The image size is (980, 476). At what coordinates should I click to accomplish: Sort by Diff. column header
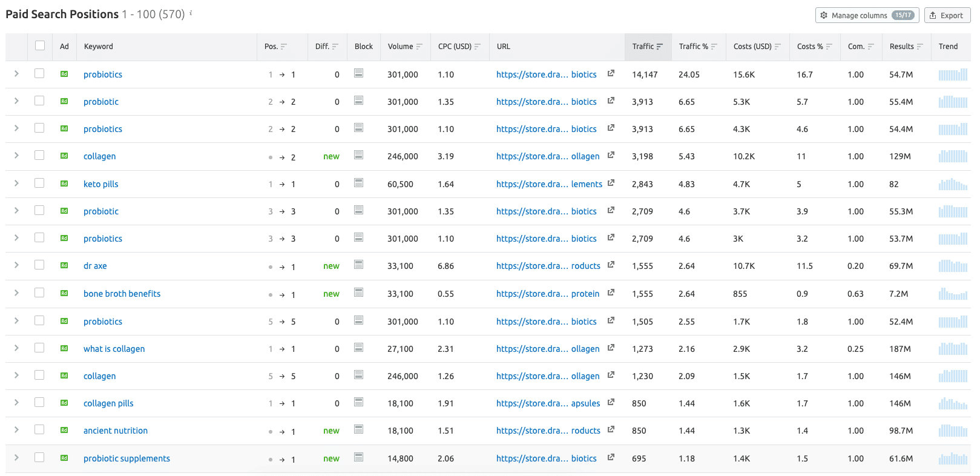click(x=327, y=47)
